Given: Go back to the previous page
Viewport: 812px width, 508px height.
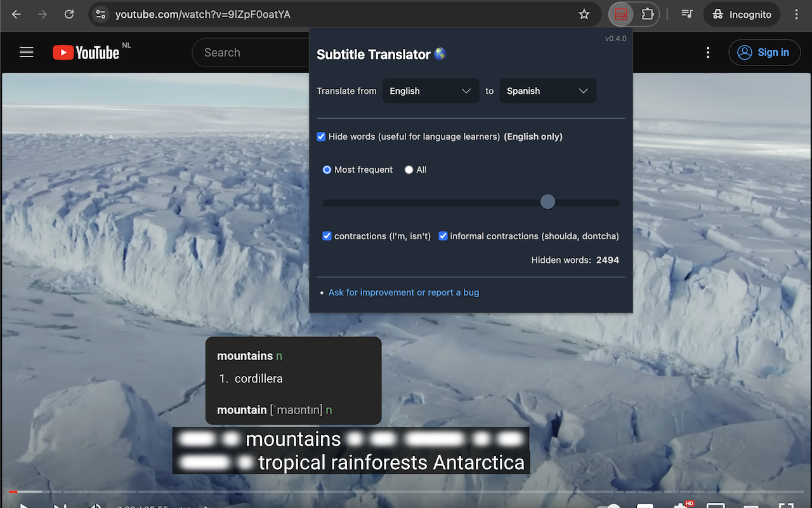Looking at the screenshot, I should pos(16,15).
